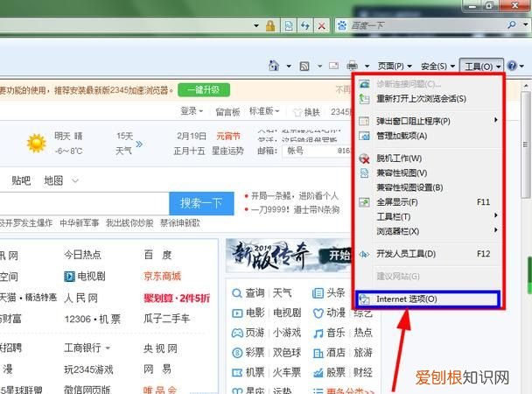Click the Read Mail icon
The height and width of the screenshot is (394, 532).
(334, 66)
